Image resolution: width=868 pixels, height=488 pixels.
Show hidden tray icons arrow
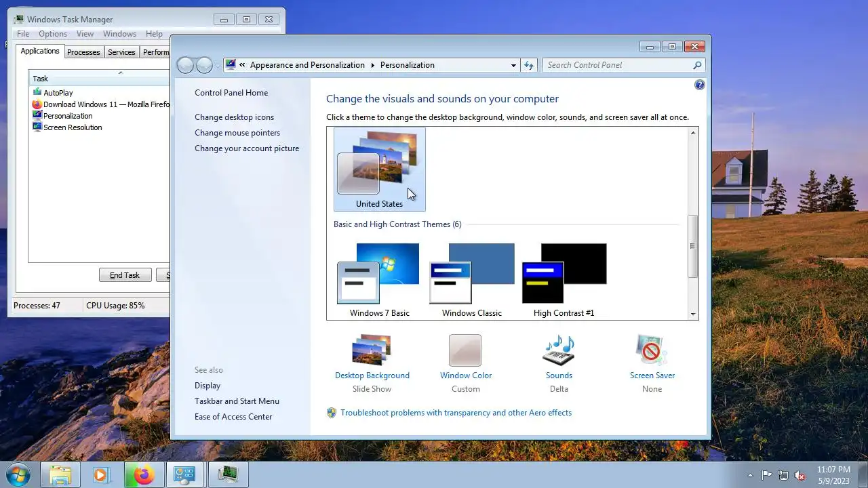click(x=749, y=475)
